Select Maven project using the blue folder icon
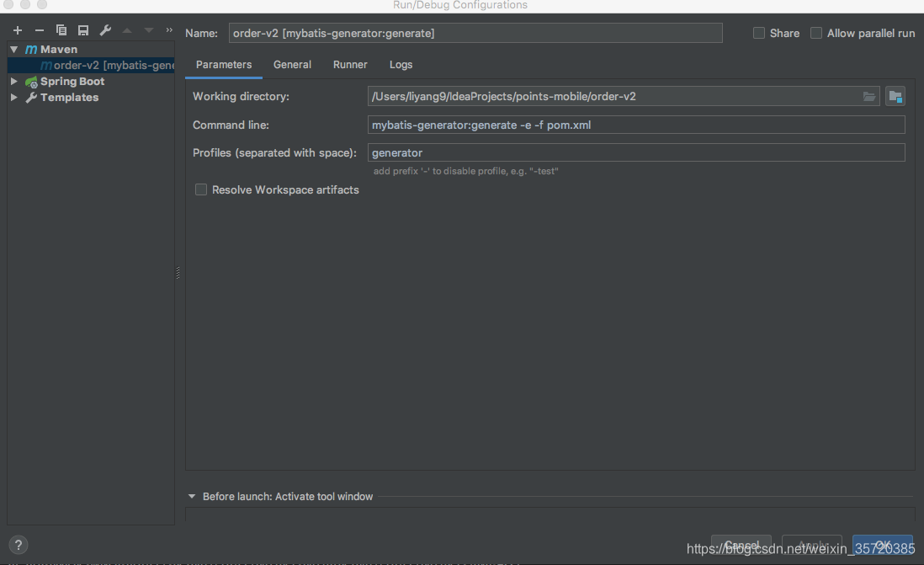Screen dimensions: 924x565 895,96
